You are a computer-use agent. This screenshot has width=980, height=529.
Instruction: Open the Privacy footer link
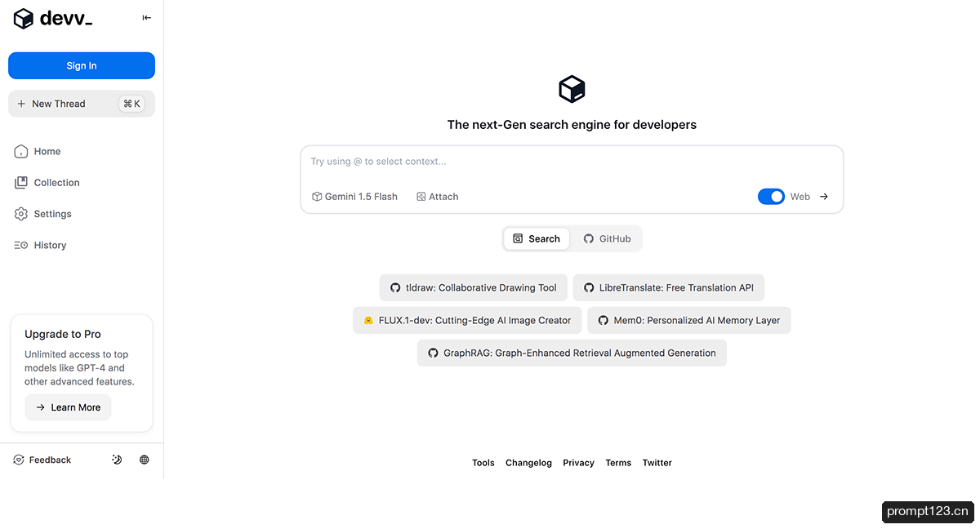point(578,463)
